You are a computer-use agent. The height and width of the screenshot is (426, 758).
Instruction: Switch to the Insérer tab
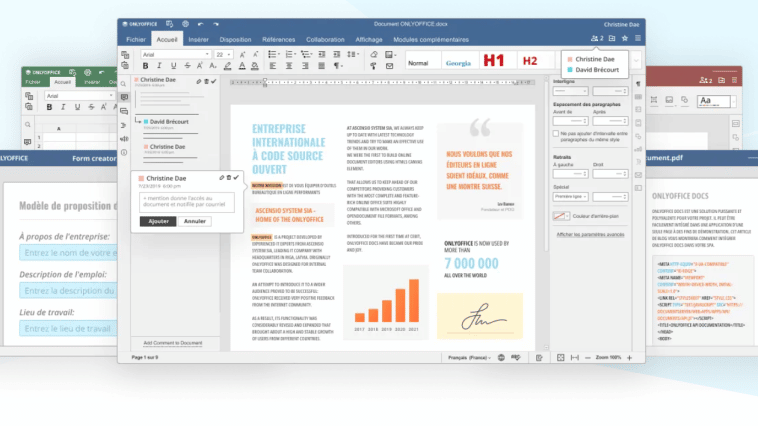click(x=199, y=40)
